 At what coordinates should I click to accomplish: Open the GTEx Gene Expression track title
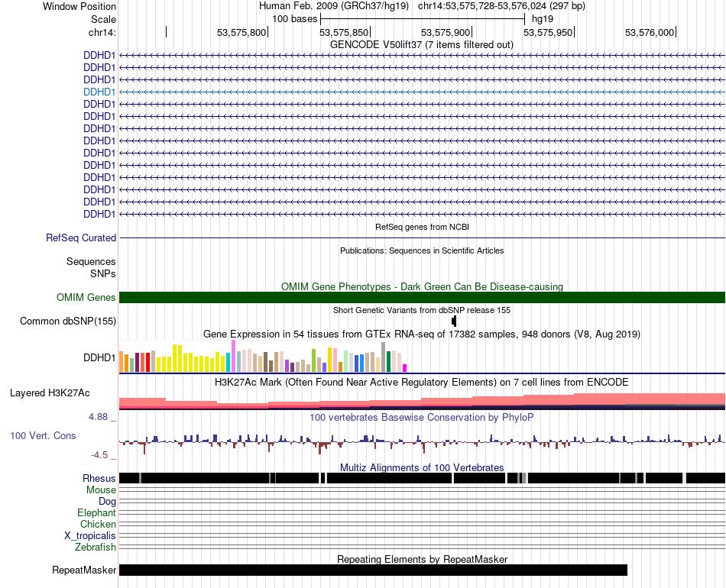pos(422,334)
